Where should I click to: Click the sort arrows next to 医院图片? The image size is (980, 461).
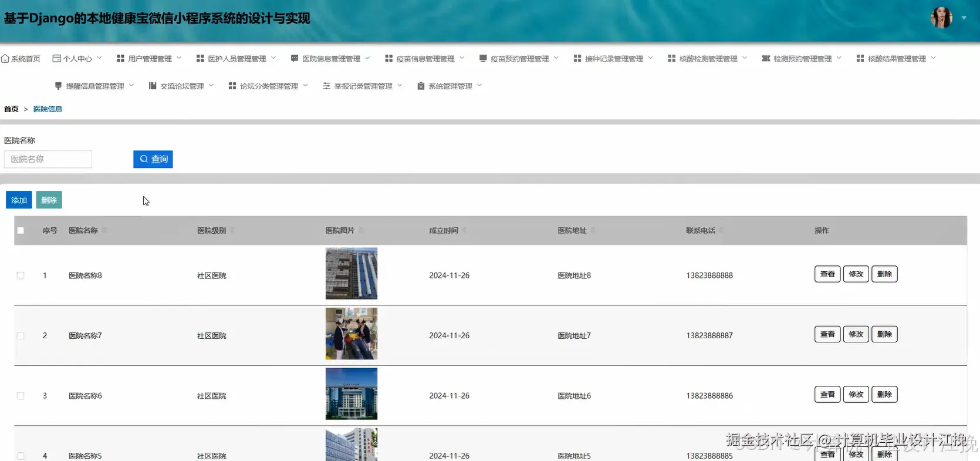pyautogui.click(x=361, y=230)
